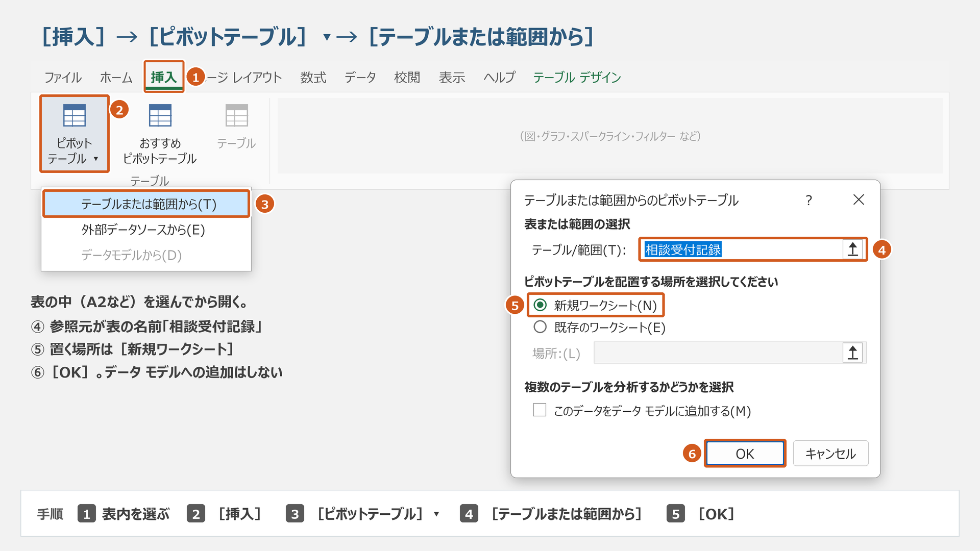Open the 数式 tab
980x551 pixels.
(313, 78)
